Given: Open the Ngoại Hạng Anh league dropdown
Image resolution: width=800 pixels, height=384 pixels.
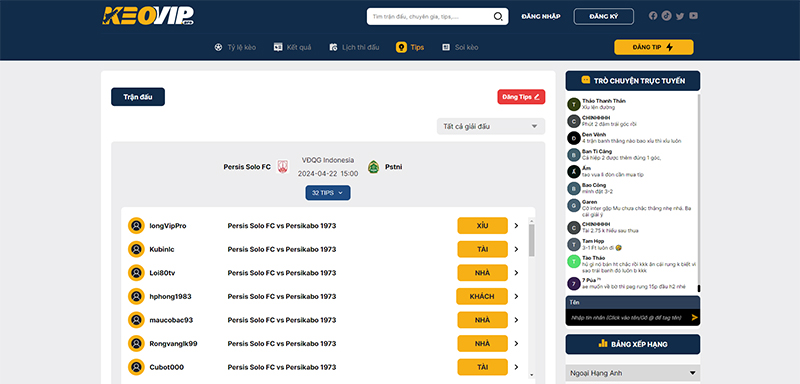Looking at the screenshot, I should (633, 373).
